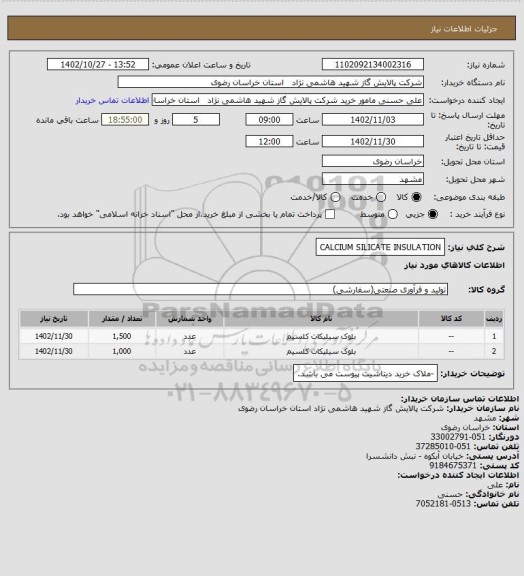524x576 pixels.
Task: Click the buyer notes field about datasheet
Action: point(366,374)
